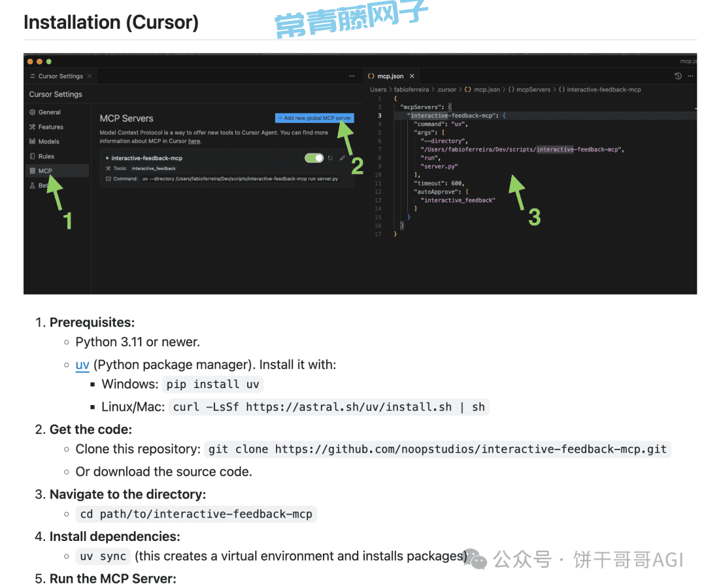706x588 pixels.
Task: Open the uv package manager link
Action: point(82,365)
